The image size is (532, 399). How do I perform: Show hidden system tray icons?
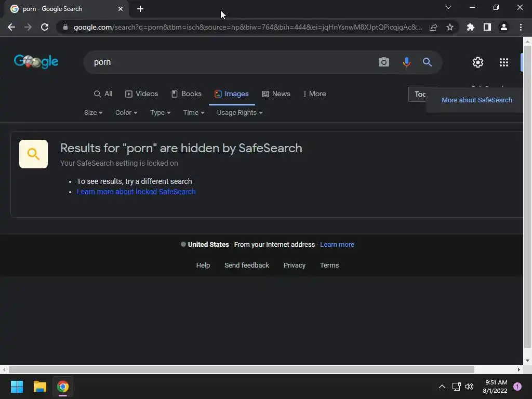442,387
